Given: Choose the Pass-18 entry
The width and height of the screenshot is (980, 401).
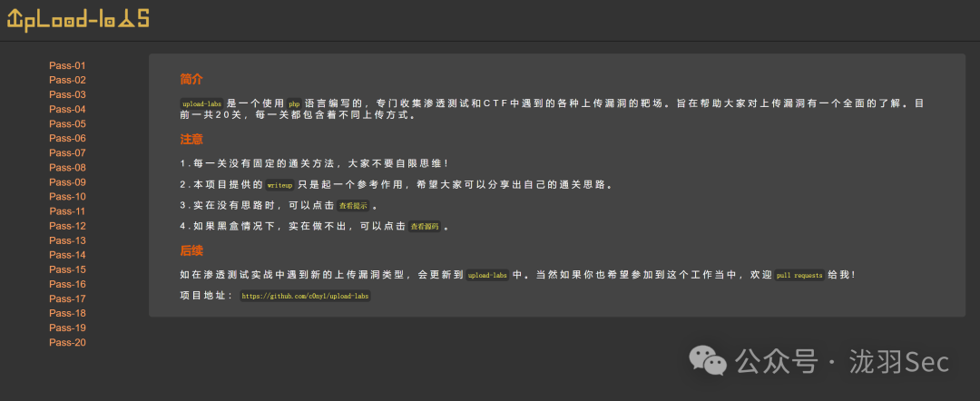Looking at the screenshot, I should point(67,314).
